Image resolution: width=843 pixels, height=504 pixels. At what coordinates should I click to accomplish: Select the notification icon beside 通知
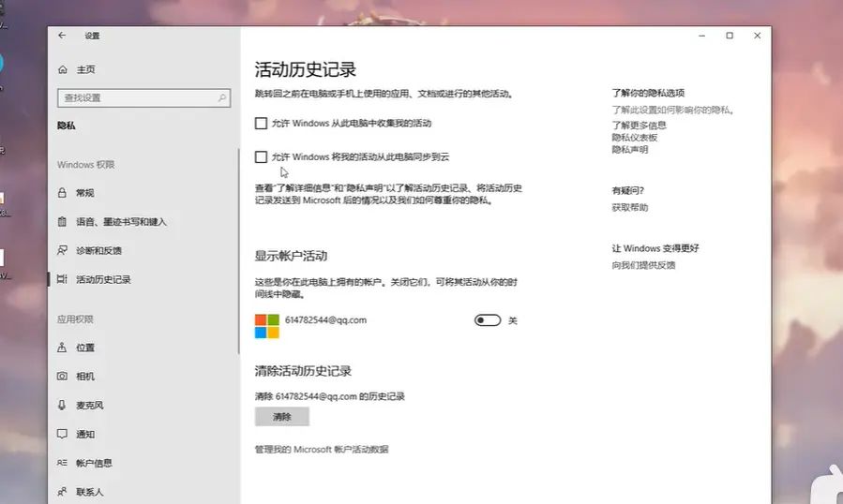63,434
